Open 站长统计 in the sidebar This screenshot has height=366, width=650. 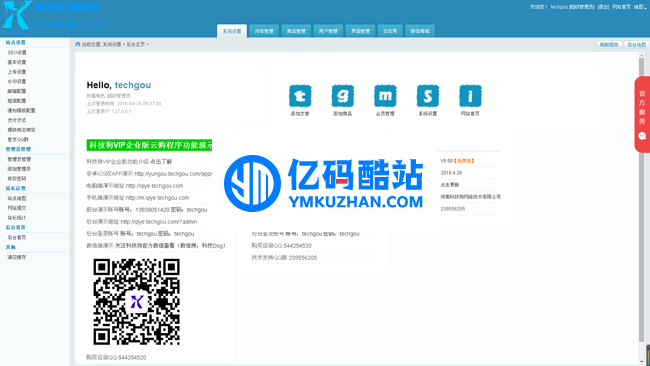click(x=17, y=218)
